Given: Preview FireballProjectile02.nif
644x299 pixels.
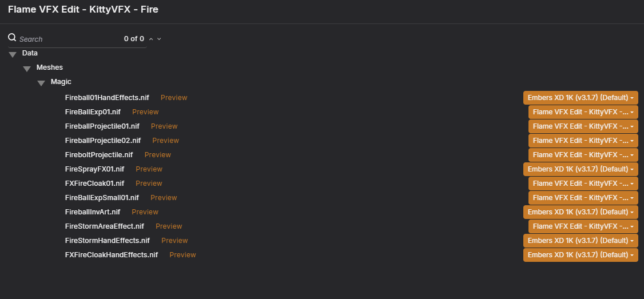Looking at the screenshot, I should tap(165, 141).
